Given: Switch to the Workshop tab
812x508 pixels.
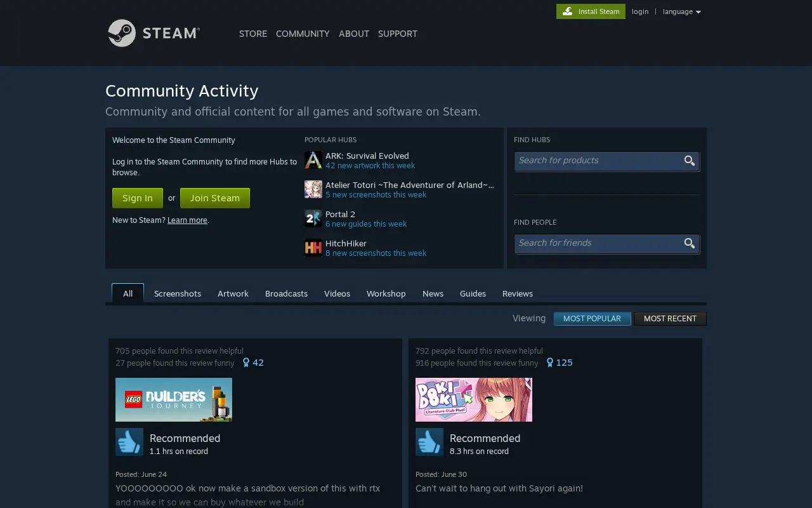Looking at the screenshot, I should tap(386, 293).
